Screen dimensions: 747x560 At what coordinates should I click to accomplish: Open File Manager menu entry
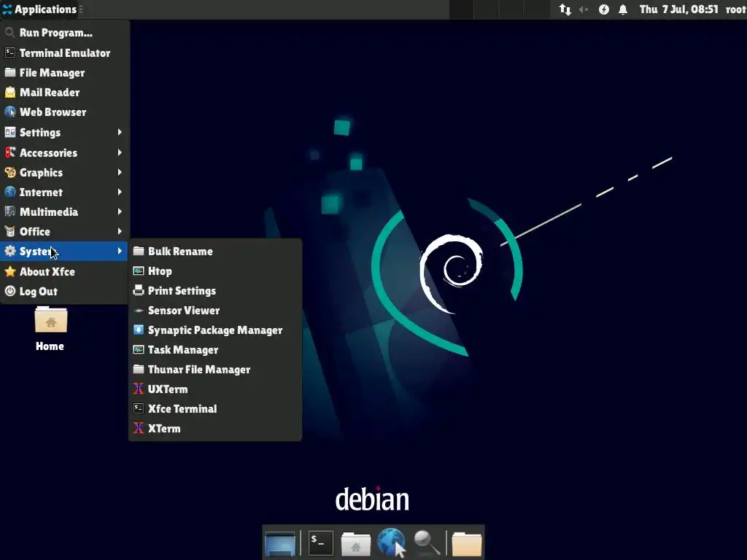[65, 72]
